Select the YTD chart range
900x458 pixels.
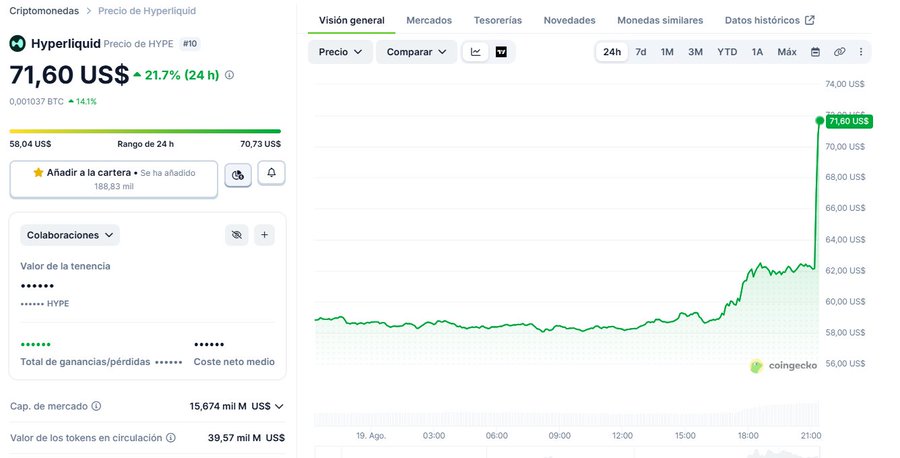coord(727,52)
